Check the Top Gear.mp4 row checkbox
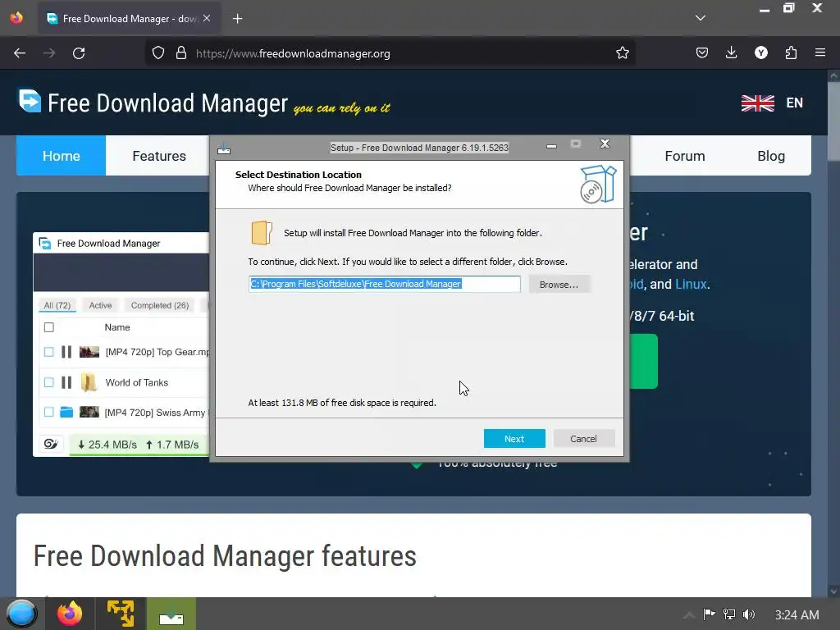Screen dimensions: 840x630 (x=48, y=352)
